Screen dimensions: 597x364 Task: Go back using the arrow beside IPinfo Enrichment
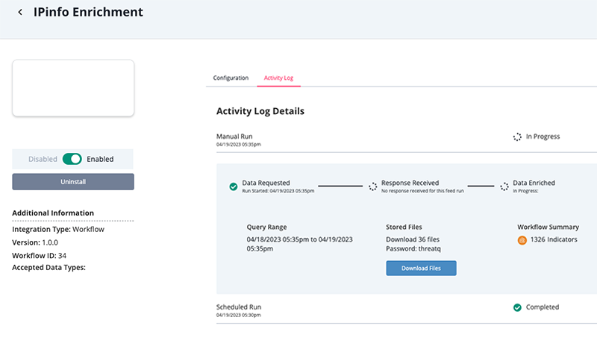tap(20, 12)
